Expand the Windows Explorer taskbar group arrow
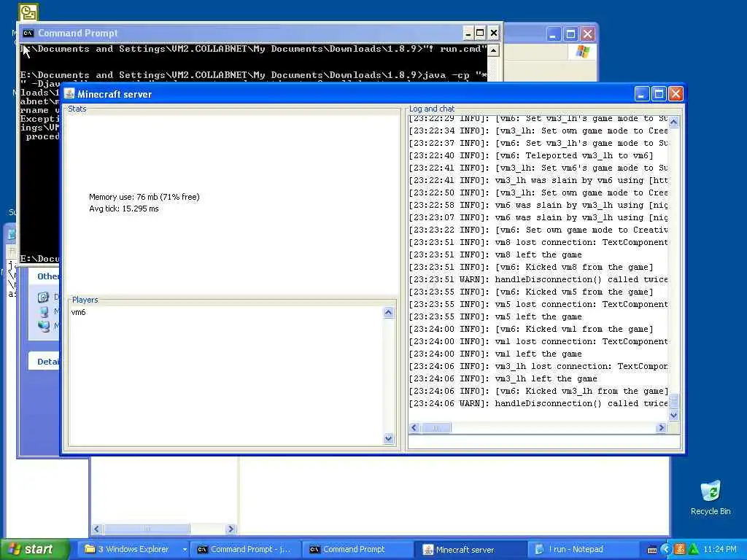This screenshot has height=560, width=747. click(x=185, y=550)
